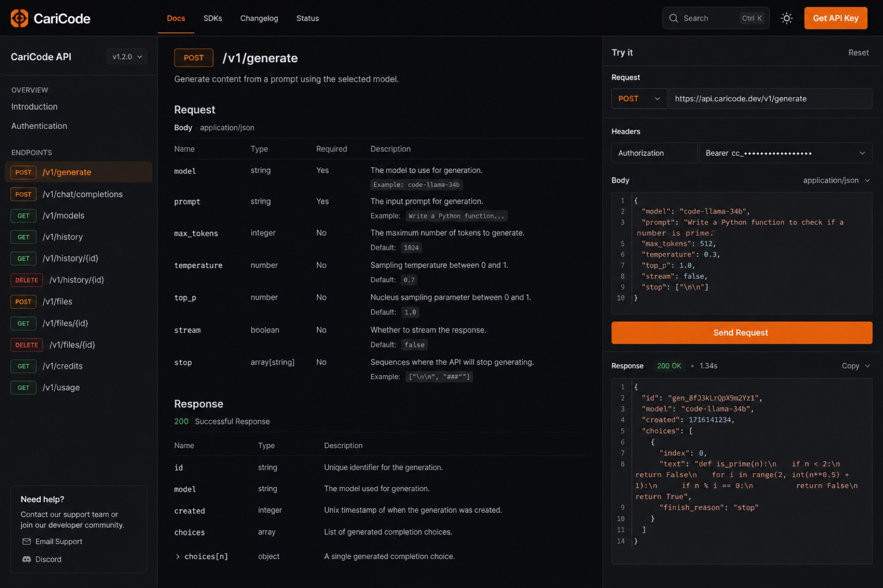Go to the Authentication page

(x=39, y=126)
